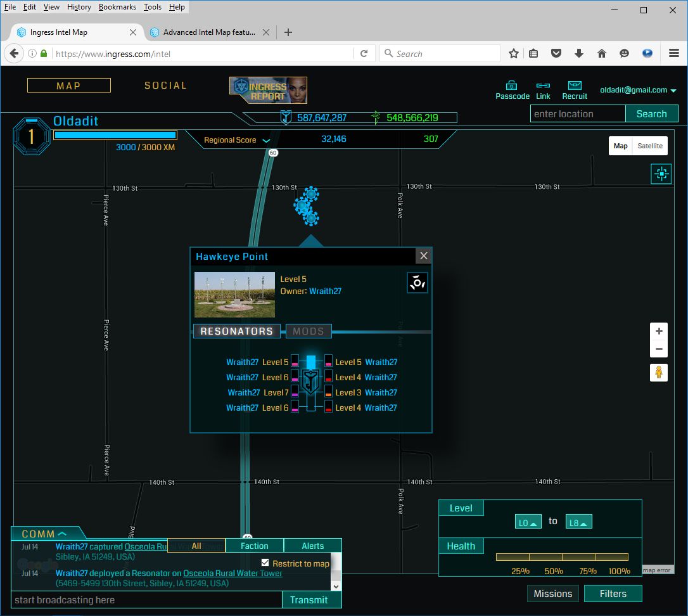Open the Link icon in header
Screen dimensions: 688x616
point(543,86)
